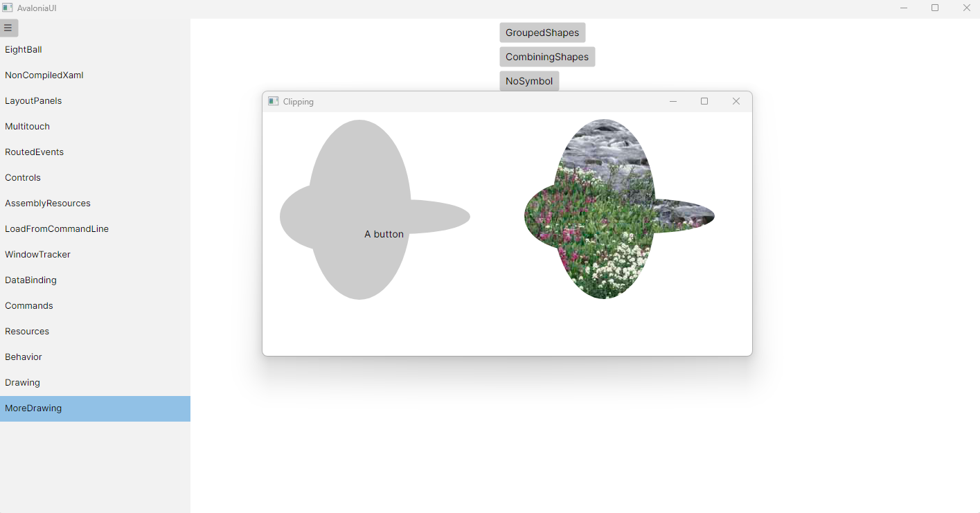980x513 pixels.
Task: Open the EightBall sample
Action: click(x=95, y=50)
